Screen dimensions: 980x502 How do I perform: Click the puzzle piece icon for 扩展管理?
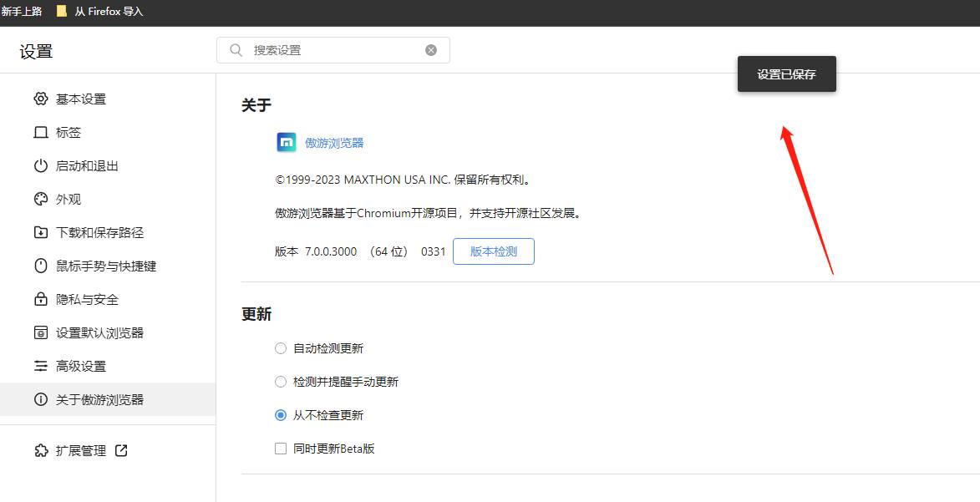pos(41,450)
